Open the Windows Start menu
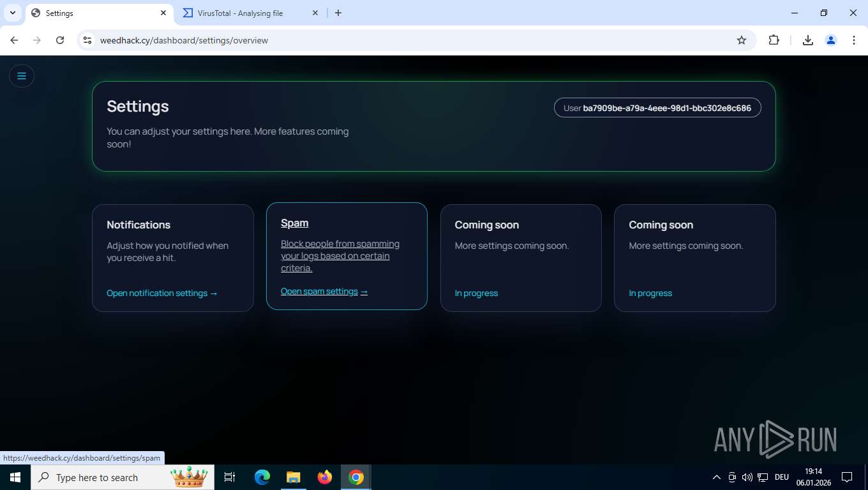The height and width of the screenshot is (490, 868). coord(15,477)
